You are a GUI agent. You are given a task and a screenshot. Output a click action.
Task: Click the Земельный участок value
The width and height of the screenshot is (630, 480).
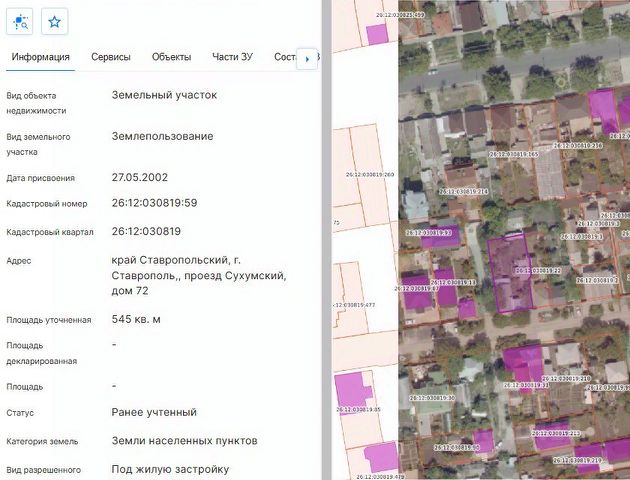point(164,95)
